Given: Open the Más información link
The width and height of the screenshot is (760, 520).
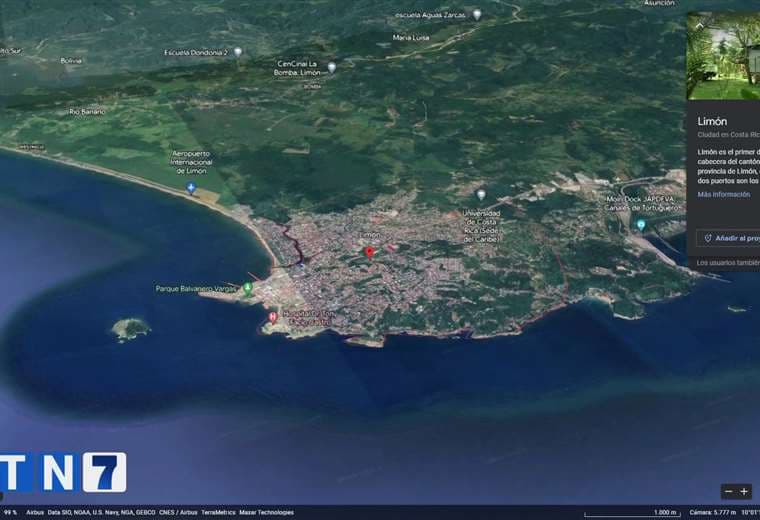Looking at the screenshot, I should (724, 194).
